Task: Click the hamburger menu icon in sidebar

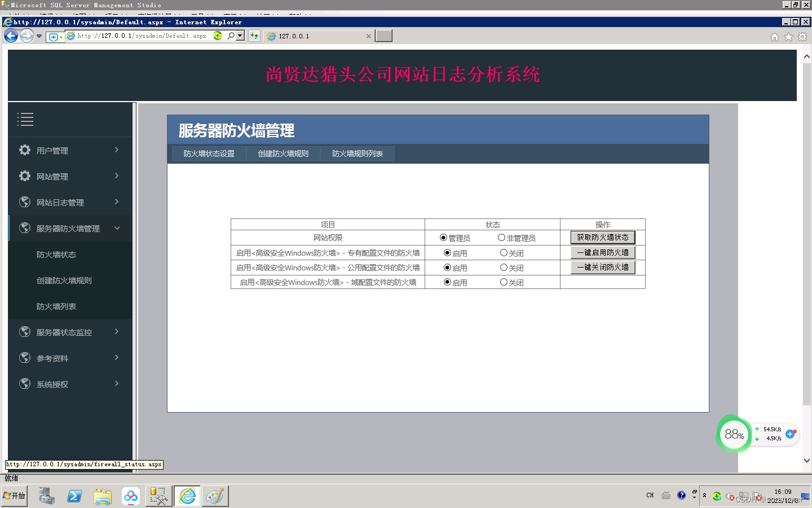Action: 25,119
